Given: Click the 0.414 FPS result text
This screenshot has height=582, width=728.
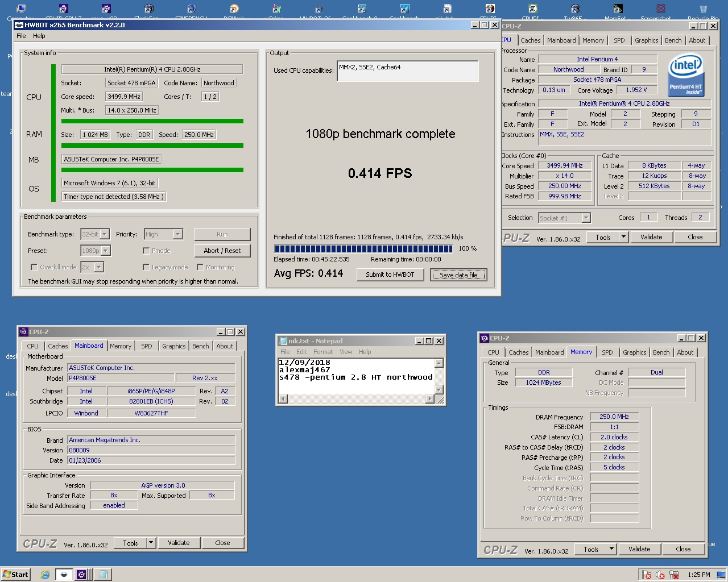Looking at the screenshot, I should pyautogui.click(x=380, y=173).
